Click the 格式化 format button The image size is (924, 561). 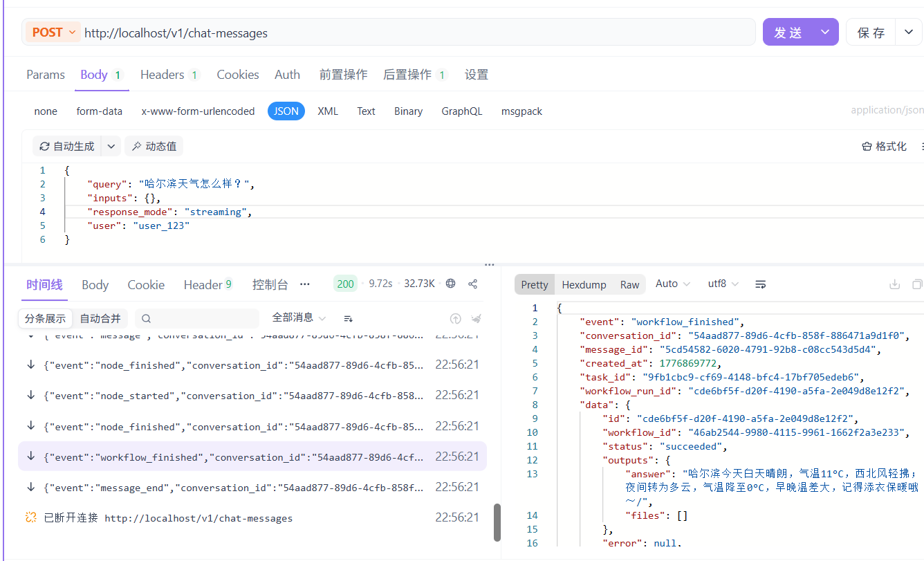click(884, 147)
